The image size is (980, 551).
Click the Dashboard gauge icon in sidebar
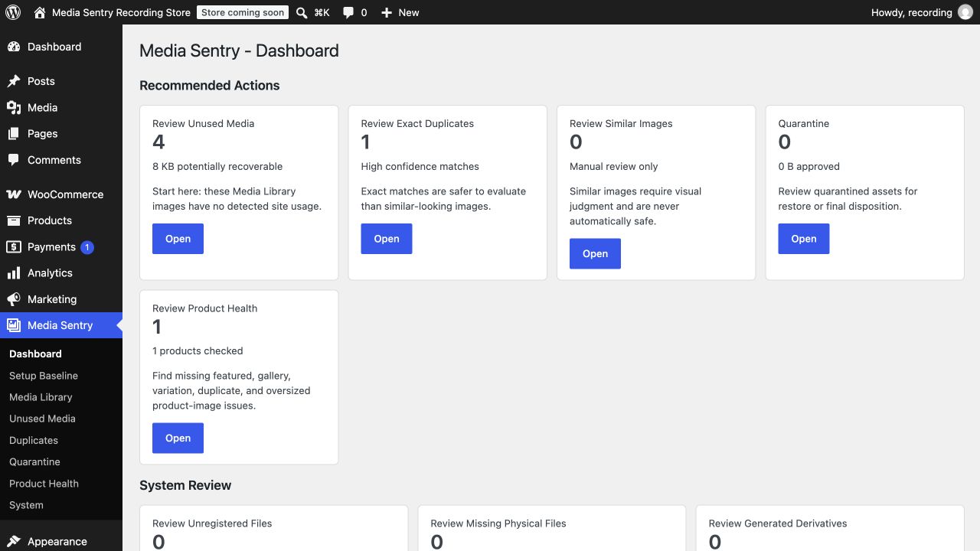tap(14, 47)
